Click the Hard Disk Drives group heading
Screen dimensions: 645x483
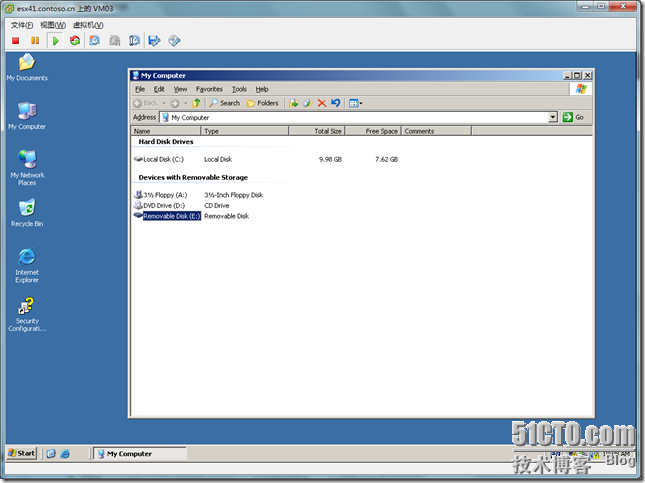pos(166,142)
